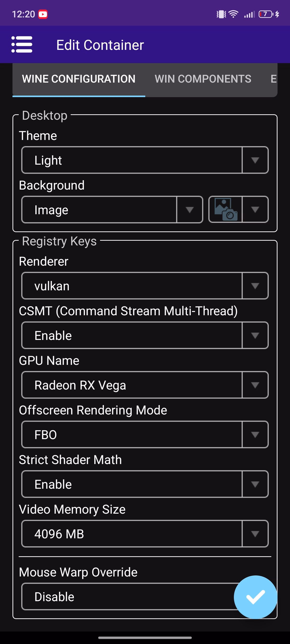Expand the Renderer dropdown showing vulkan
The height and width of the screenshot is (644, 290).
[x=145, y=286]
